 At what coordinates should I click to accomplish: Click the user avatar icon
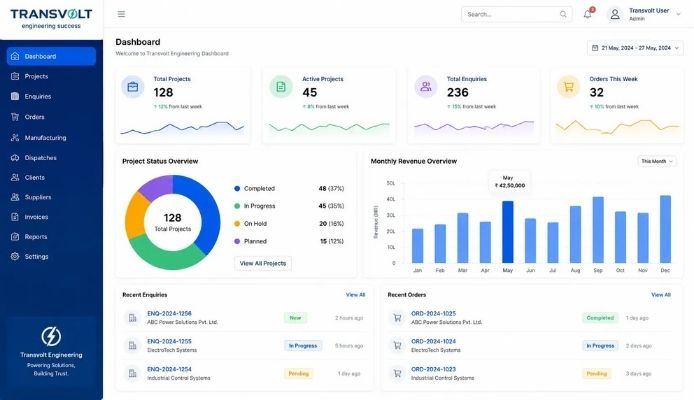pyautogui.click(x=615, y=14)
